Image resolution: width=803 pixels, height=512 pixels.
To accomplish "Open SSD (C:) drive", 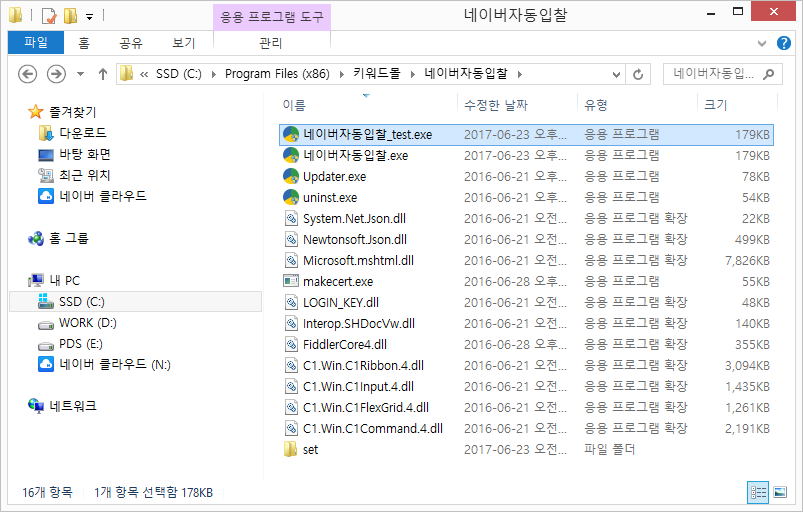I will pos(136,302).
